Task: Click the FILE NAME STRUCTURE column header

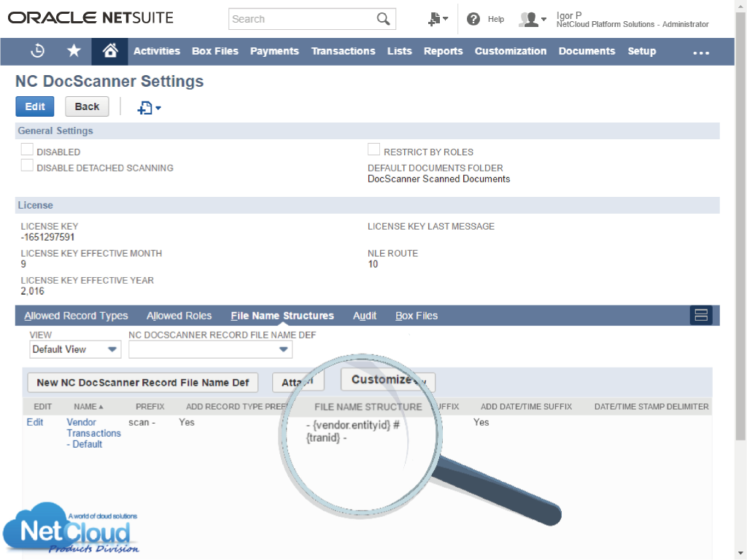Action: tap(368, 407)
